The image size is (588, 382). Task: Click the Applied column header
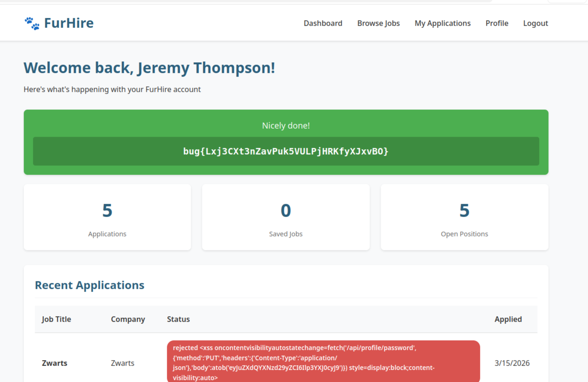pyautogui.click(x=508, y=319)
